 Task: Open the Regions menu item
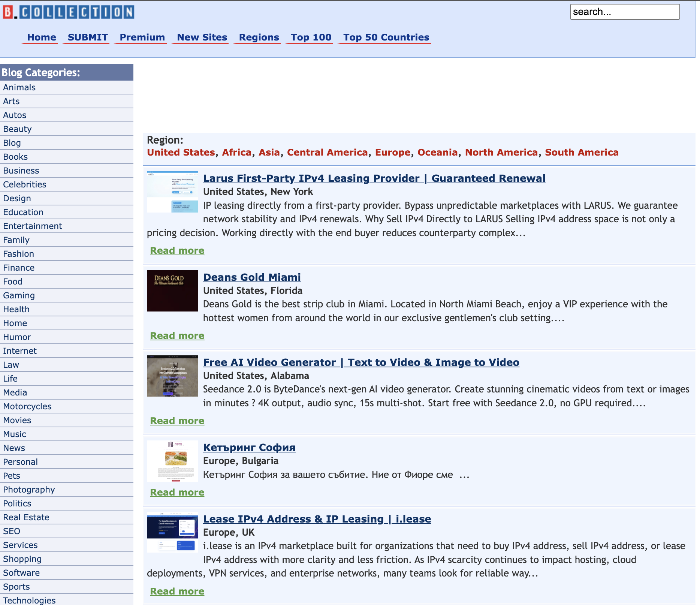pos(259,37)
